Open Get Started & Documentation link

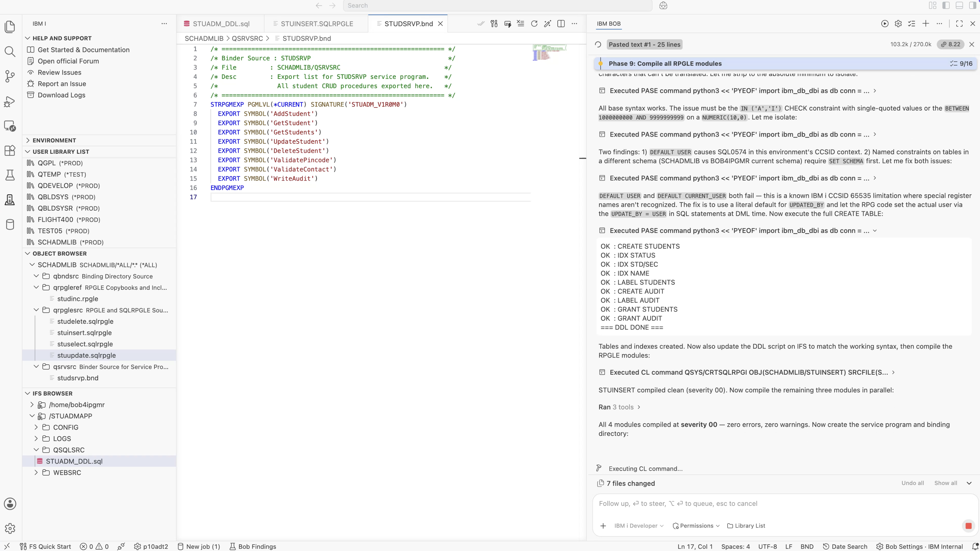(83, 49)
